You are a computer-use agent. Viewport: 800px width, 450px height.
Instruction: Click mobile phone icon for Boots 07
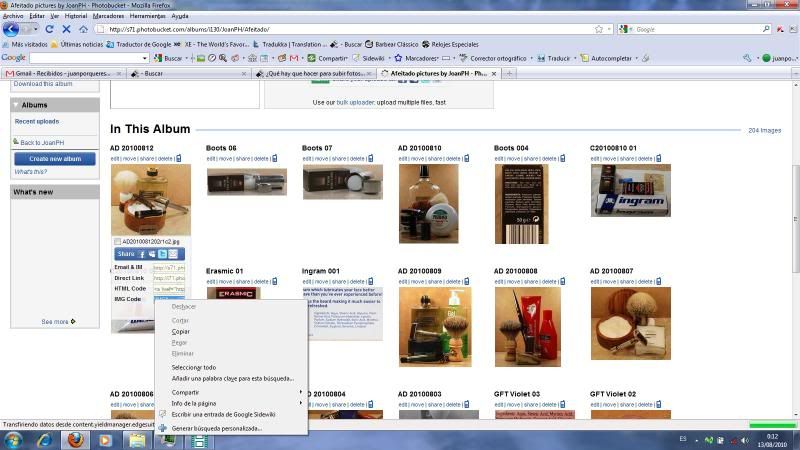(x=370, y=159)
